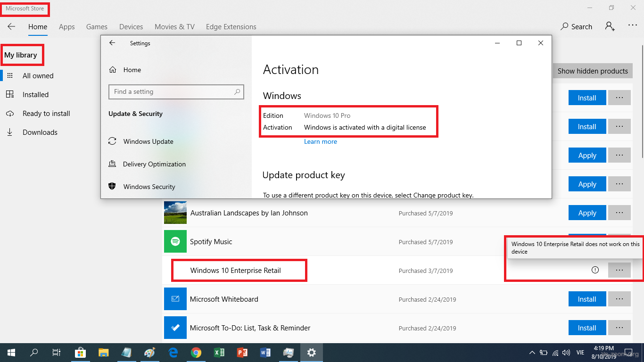
Task: Select Installed in My library sidebar
Action: 35,95
